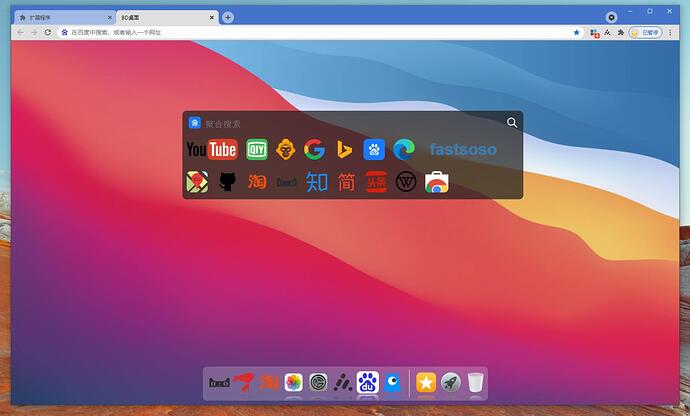
Task: Go back to previous page
Action: pos(20,33)
